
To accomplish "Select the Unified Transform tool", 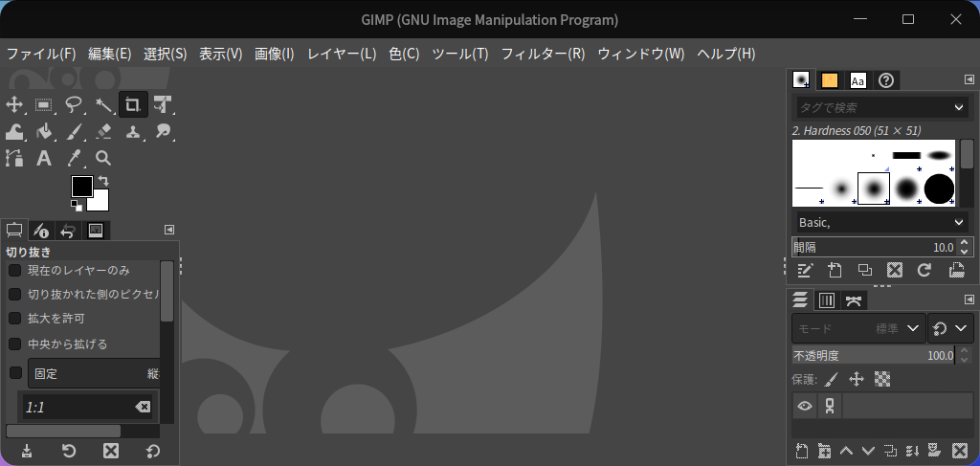I will 163,105.
